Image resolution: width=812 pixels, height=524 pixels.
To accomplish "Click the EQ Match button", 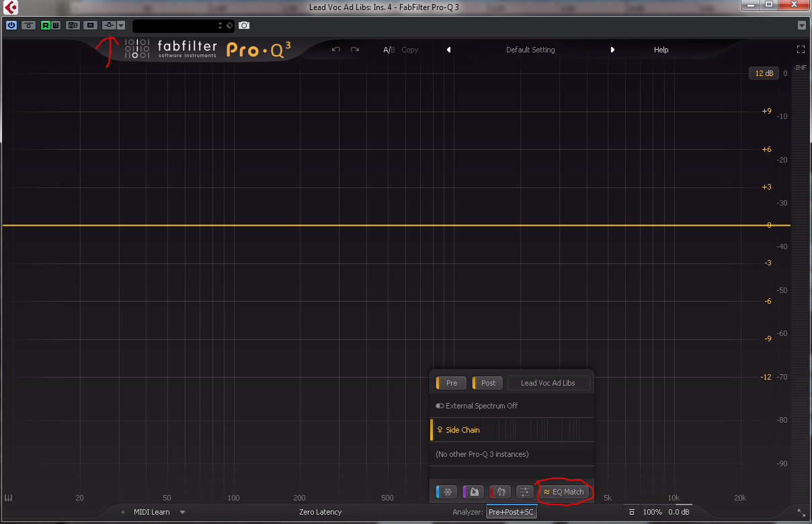I will (x=564, y=492).
